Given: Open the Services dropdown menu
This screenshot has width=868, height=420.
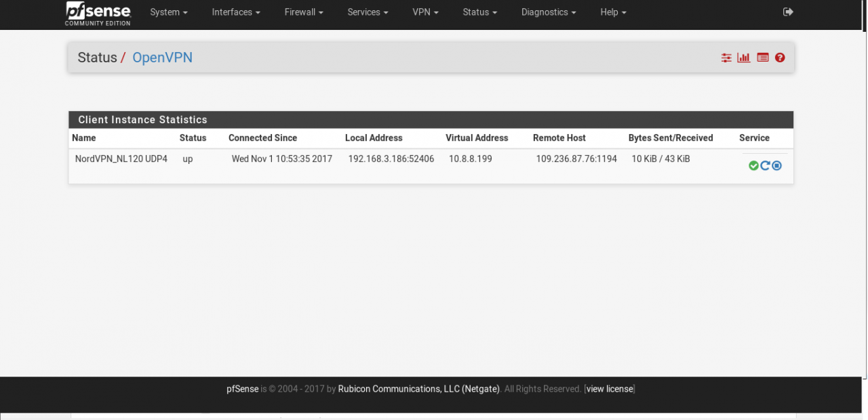Looking at the screenshot, I should tap(368, 12).
